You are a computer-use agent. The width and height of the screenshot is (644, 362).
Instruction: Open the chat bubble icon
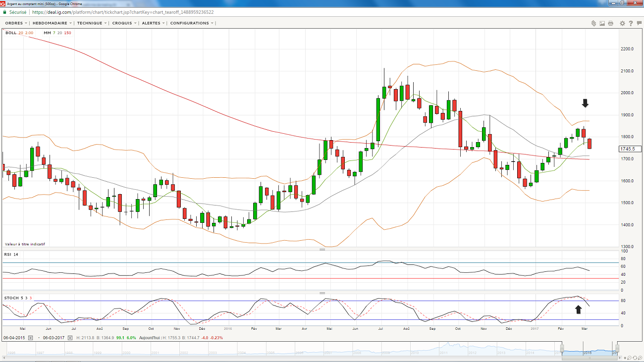coord(639,23)
